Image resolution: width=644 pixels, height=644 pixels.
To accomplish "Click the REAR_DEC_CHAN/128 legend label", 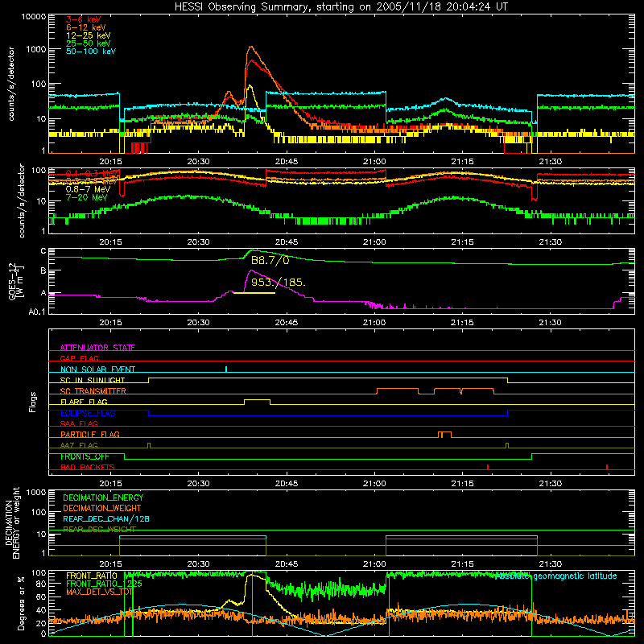I will click(x=106, y=518).
